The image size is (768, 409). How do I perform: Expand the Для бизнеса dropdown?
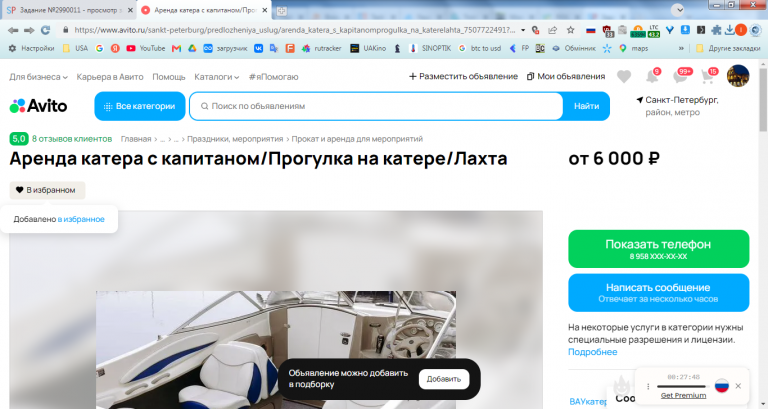tap(39, 77)
